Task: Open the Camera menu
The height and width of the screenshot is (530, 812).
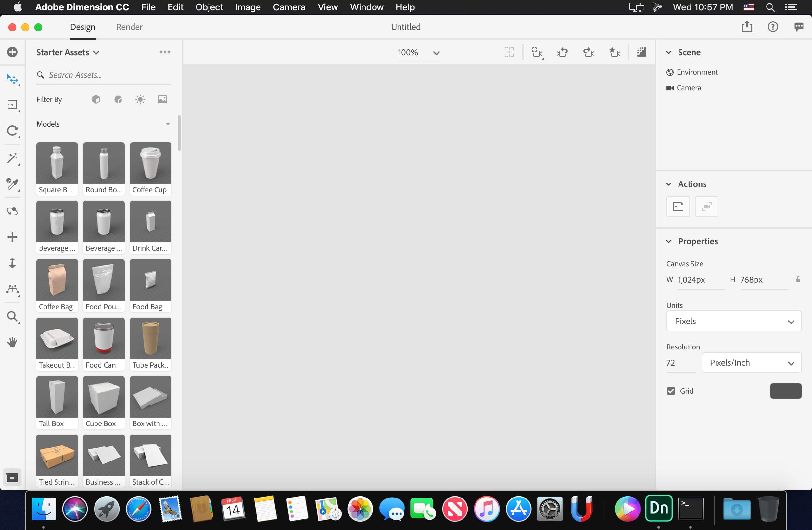Action: coord(289,7)
